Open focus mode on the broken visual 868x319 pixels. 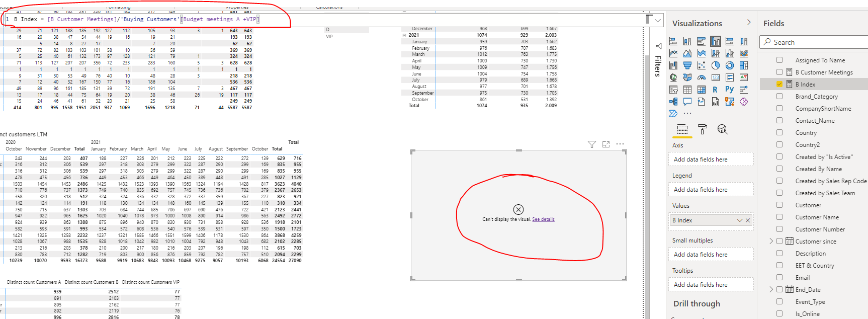click(606, 144)
